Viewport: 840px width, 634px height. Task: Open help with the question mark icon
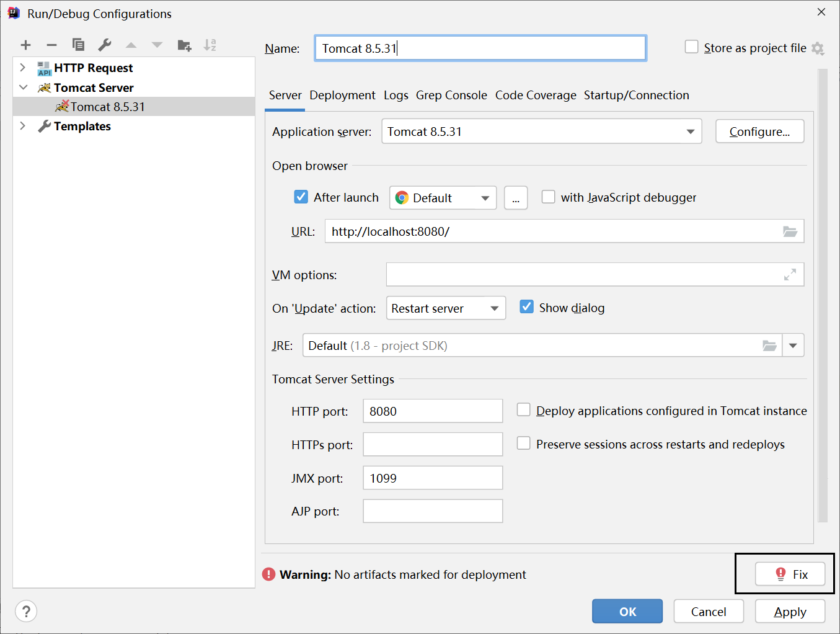26,612
